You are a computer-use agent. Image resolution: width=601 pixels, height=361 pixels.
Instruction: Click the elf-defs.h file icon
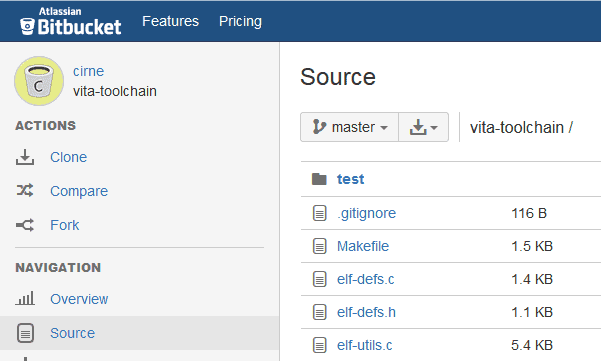[319, 312]
